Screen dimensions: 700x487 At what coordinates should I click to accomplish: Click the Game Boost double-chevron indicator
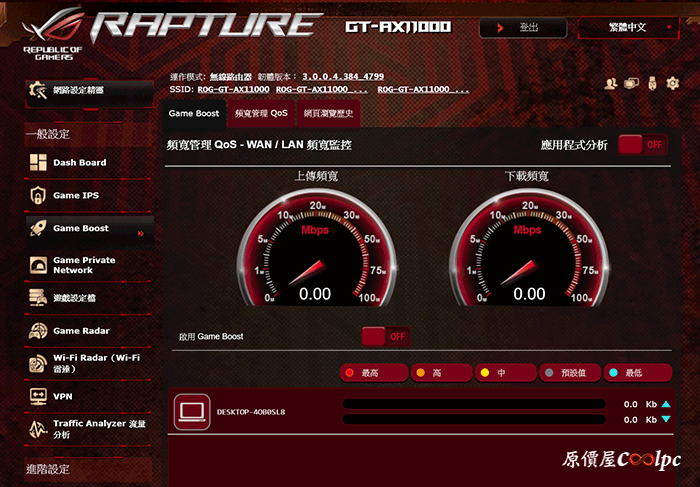click(x=141, y=233)
